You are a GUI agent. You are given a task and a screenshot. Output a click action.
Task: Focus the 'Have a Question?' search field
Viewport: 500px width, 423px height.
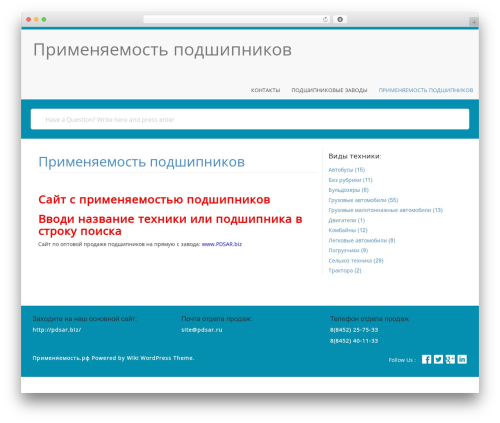[250, 119]
